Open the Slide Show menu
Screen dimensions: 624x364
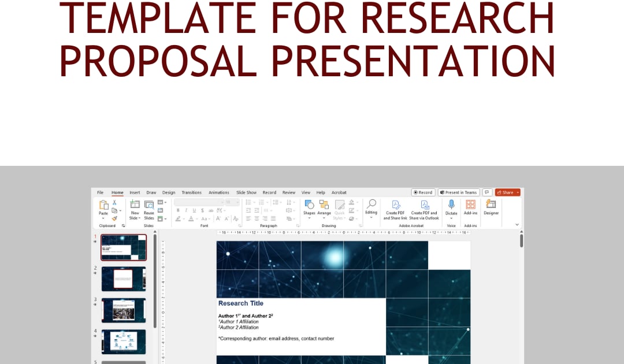pyautogui.click(x=246, y=192)
